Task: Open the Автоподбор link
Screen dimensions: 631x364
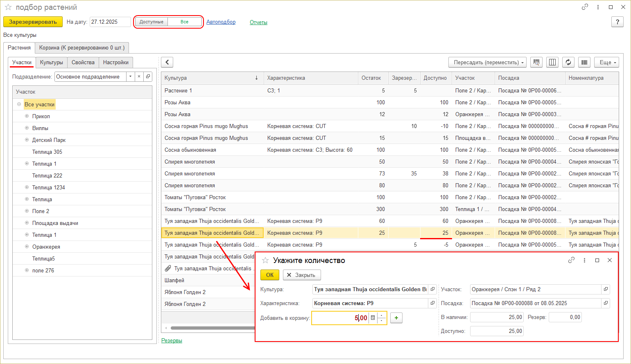Action: 221,22
